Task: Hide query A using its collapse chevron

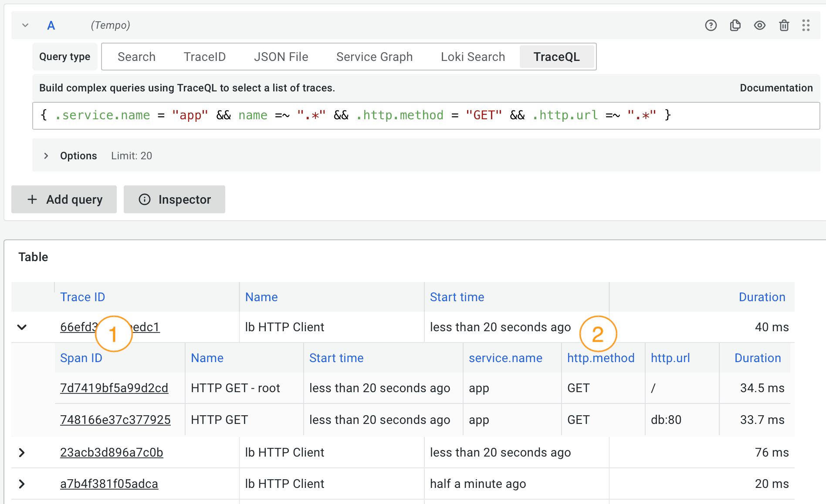Action: [x=25, y=25]
